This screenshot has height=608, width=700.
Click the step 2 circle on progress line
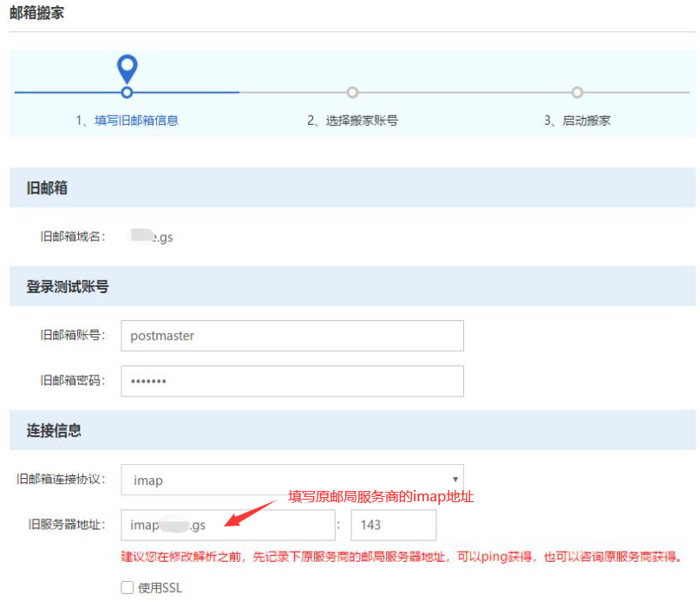point(352,92)
